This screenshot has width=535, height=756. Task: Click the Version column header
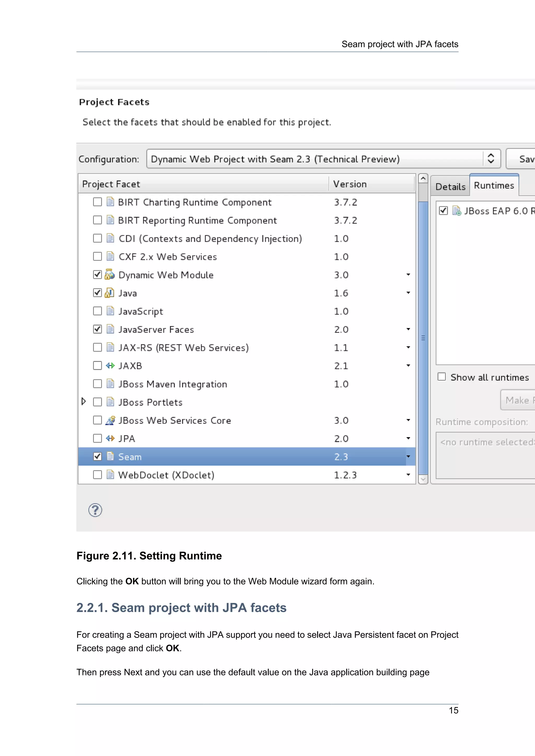tap(372, 184)
